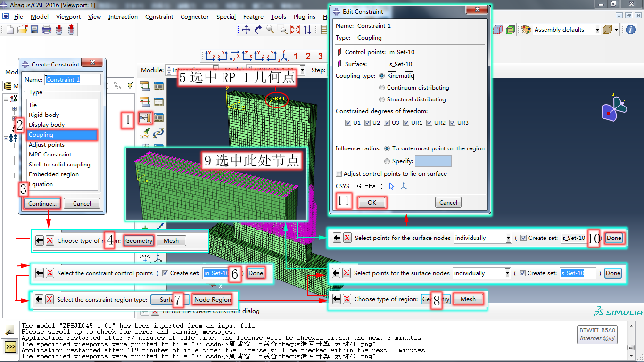Select the Kinematic coupling type
The width and height of the screenshot is (644, 362).
[x=382, y=76]
